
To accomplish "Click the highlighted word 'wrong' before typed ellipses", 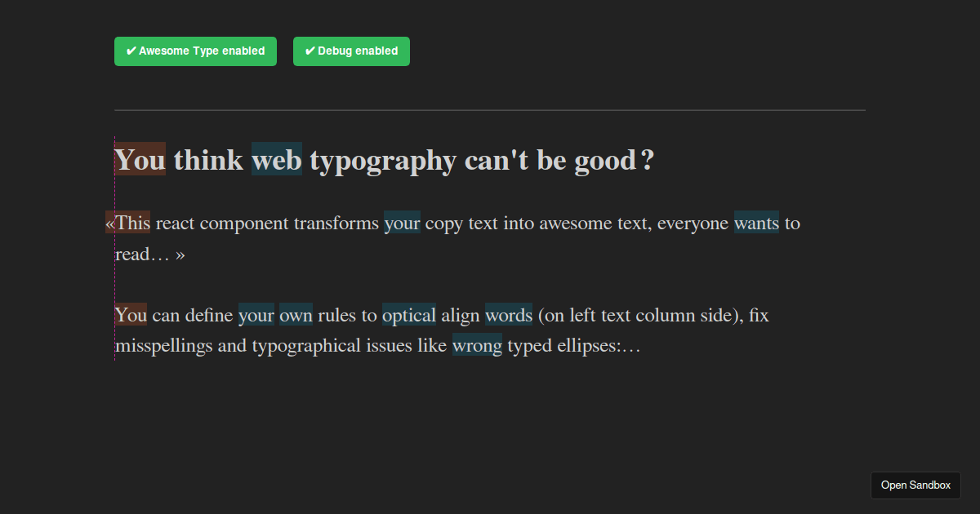I will 477,345.
